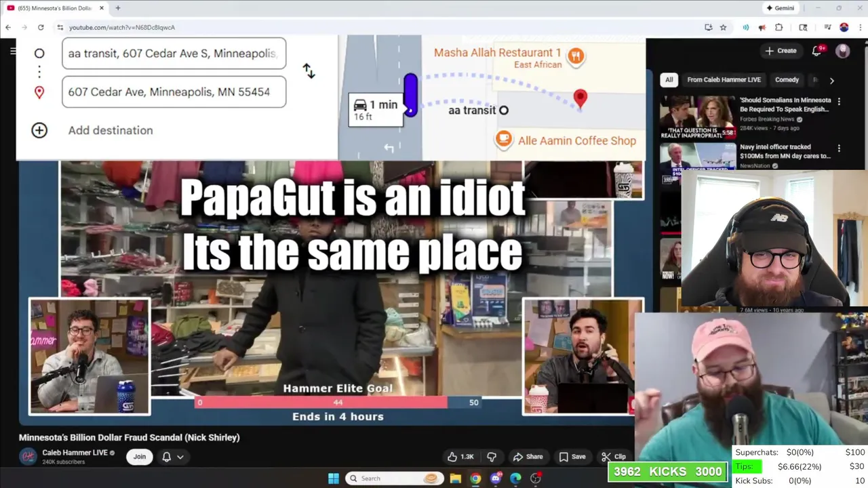868x488 pixels.
Task: Open YouTube account avatar menu
Action: pyautogui.click(x=843, y=51)
